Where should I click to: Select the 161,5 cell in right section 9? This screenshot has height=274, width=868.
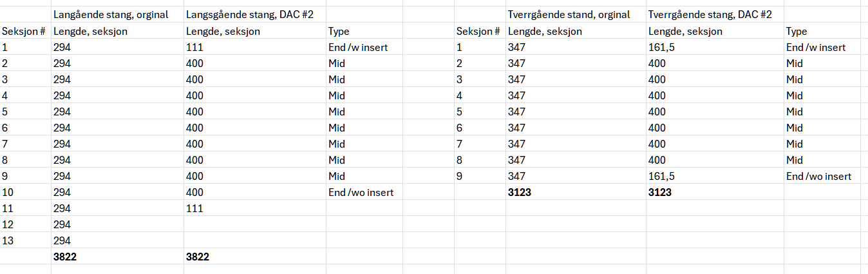[x=662, y=176]
